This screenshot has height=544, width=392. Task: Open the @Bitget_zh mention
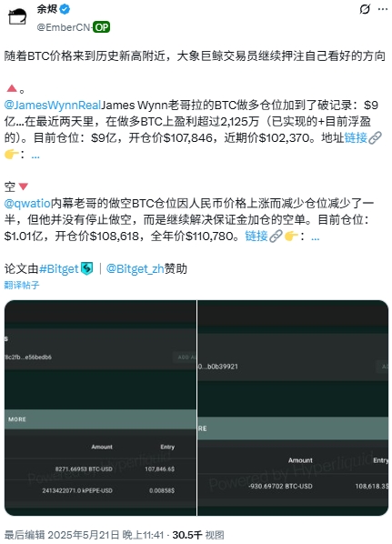point(135,269)
